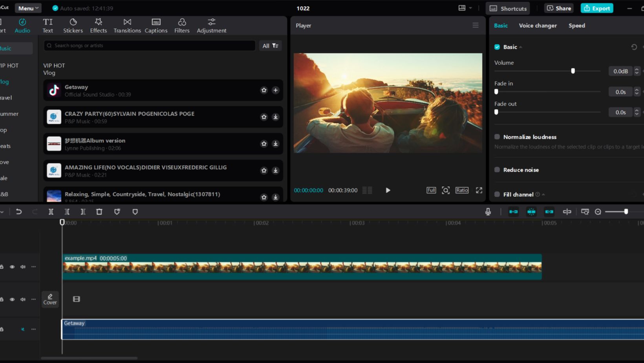Viewport: 644px width, 363px height.
Task: Click the Fade in slider handle
Action: click(496, 92)
